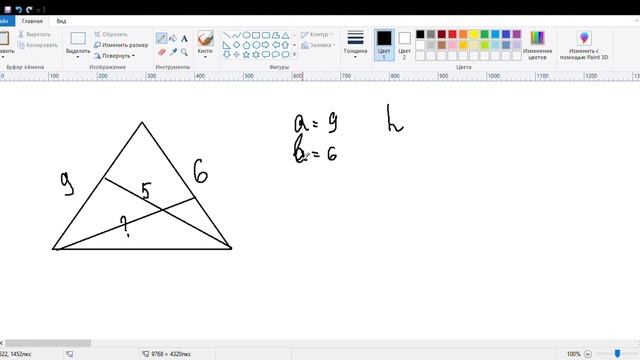Click Resize (Изменить размер) button
640x360 pixels.
[121, 45]
